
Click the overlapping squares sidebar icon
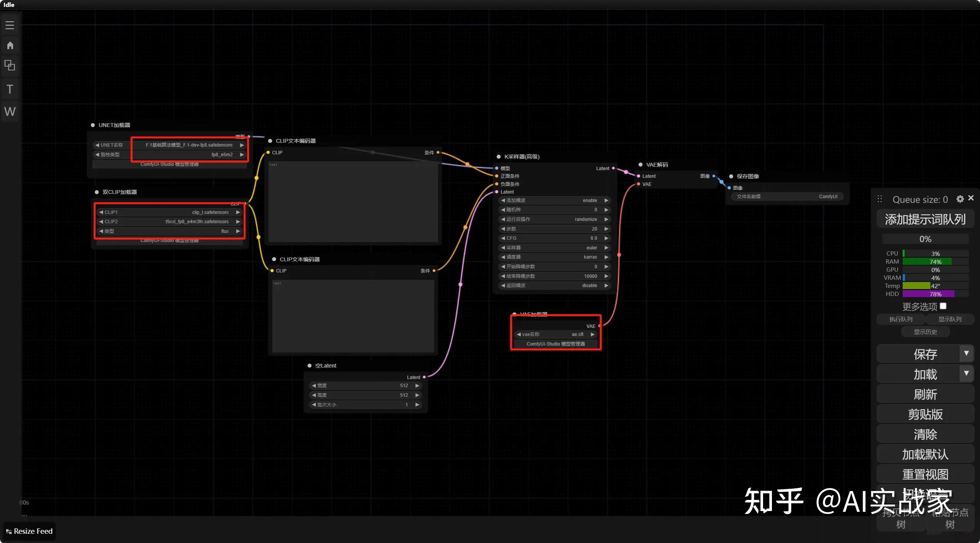coord(10,65)
